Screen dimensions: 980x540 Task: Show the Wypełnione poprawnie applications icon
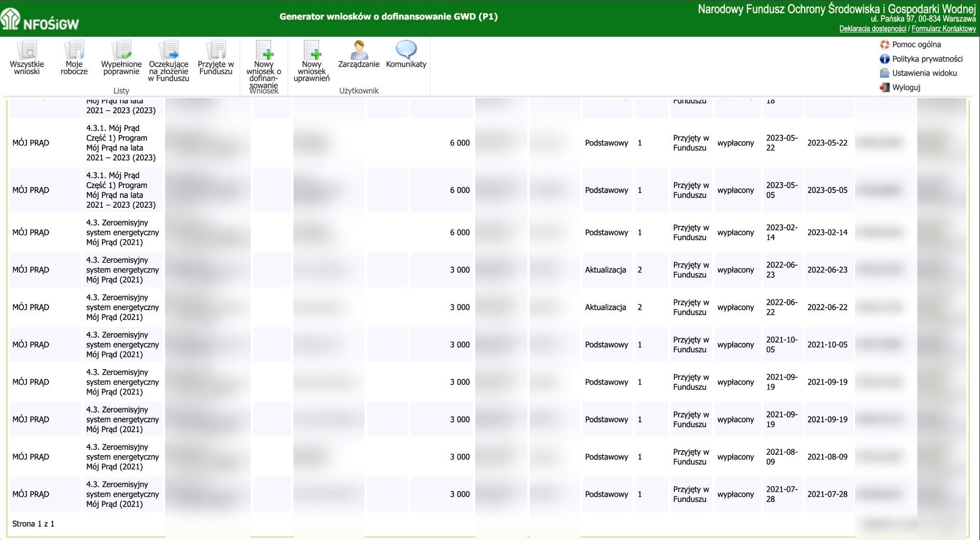click(x=122, y=50)
